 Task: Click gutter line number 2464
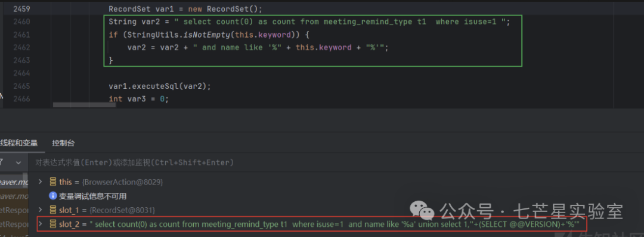coord(21,73)
